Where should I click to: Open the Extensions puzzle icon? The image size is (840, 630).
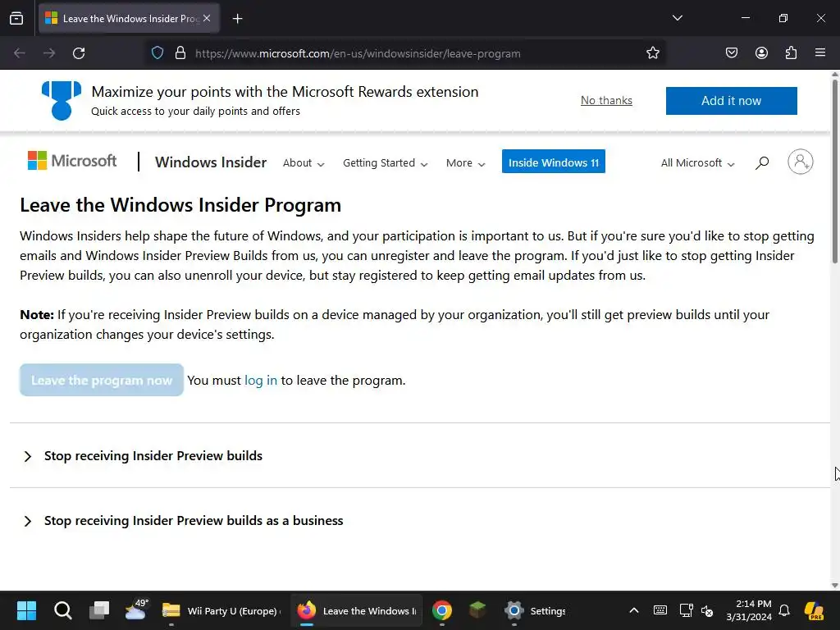click(791, 53)
